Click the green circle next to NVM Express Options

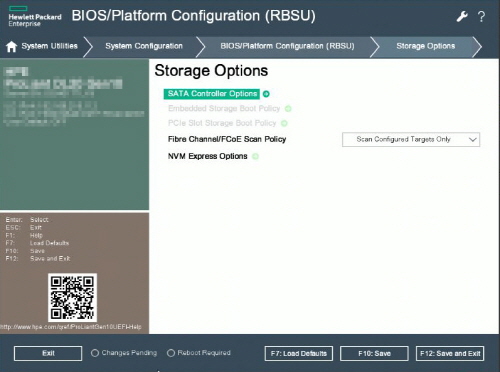255,156
